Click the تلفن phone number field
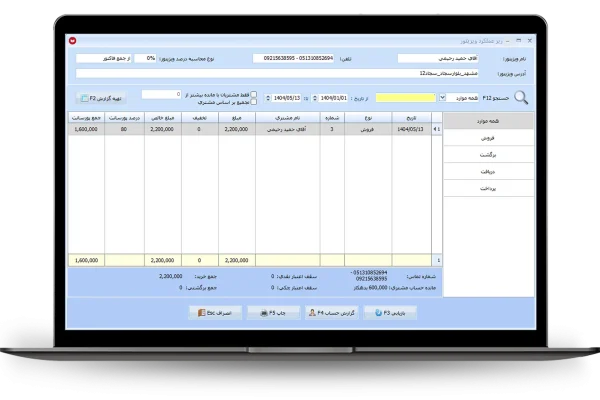This screenshot has width=600, height=400. pyautogui.click(x=293, y=58)
